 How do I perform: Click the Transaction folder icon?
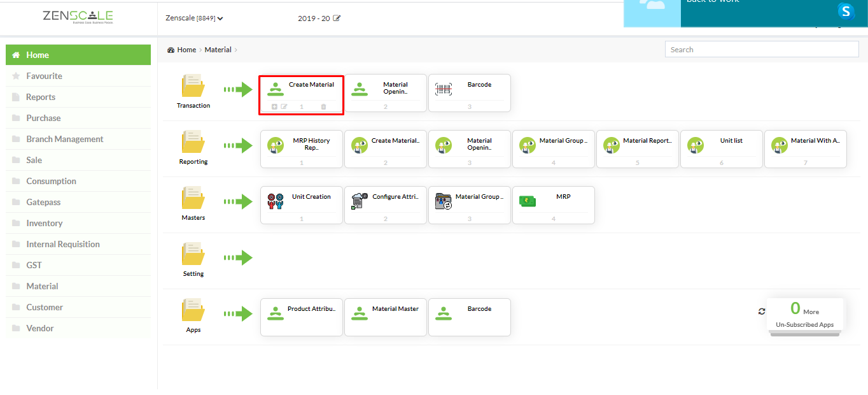[x=193, y=85]
